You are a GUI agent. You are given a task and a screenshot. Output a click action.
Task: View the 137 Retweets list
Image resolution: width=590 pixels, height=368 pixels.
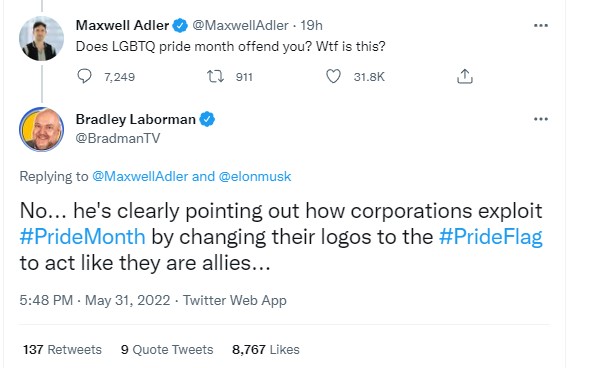62,350
